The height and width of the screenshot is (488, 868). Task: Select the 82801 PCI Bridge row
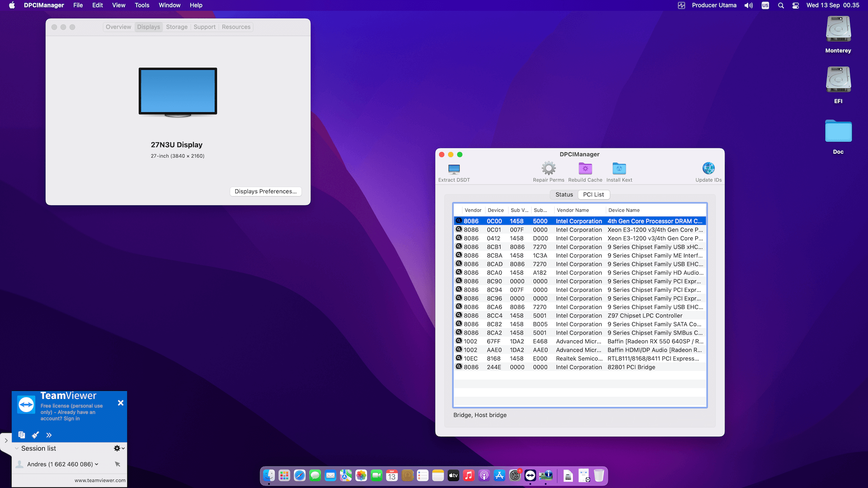click(580, 367)
